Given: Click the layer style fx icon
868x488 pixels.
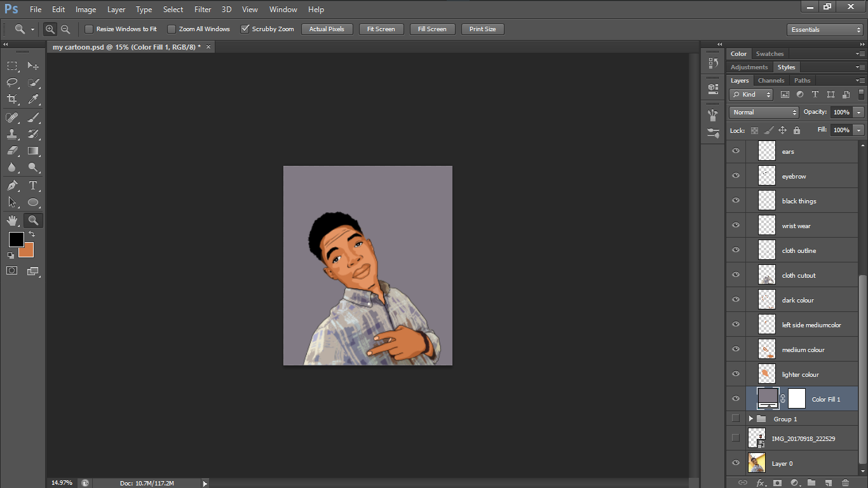Looking at the screenshot, I should pos(761,483).
